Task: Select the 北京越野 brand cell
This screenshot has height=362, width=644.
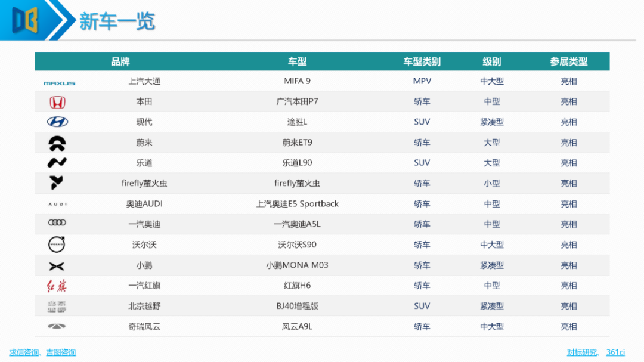Action: coord(144,306)
